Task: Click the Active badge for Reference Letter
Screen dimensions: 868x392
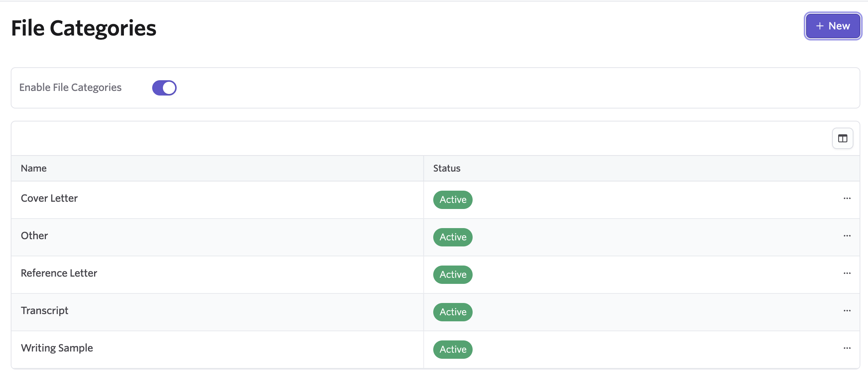Action: (453, 275)
